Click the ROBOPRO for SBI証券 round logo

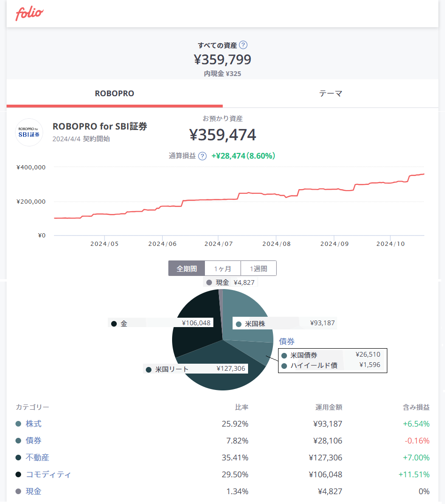(x=29, y=132)
